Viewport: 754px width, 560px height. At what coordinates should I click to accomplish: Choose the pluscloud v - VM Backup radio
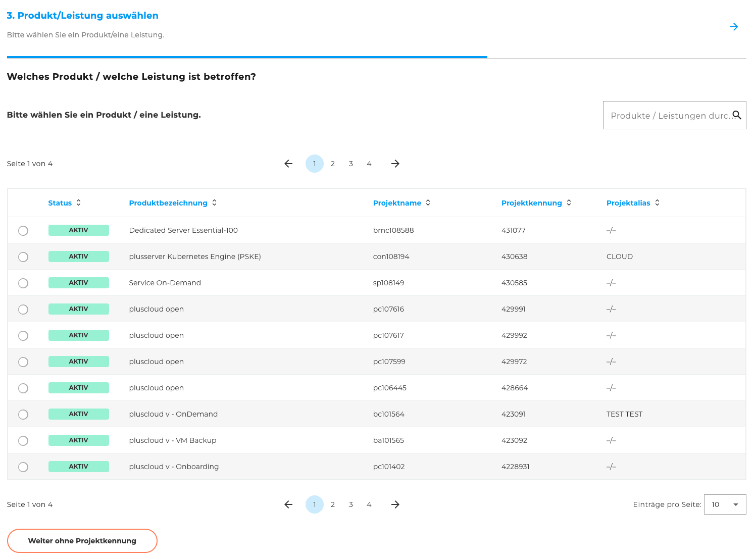click(23, 441)
